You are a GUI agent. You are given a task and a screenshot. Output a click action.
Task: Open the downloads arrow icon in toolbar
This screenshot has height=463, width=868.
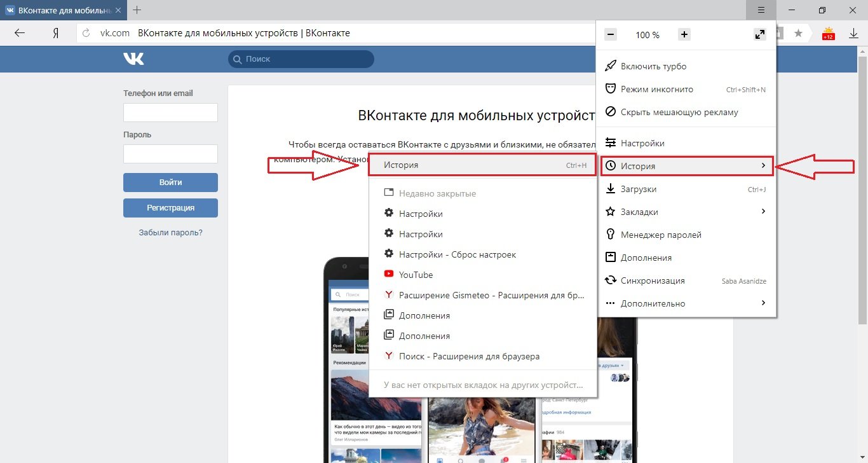click(854, 33)
